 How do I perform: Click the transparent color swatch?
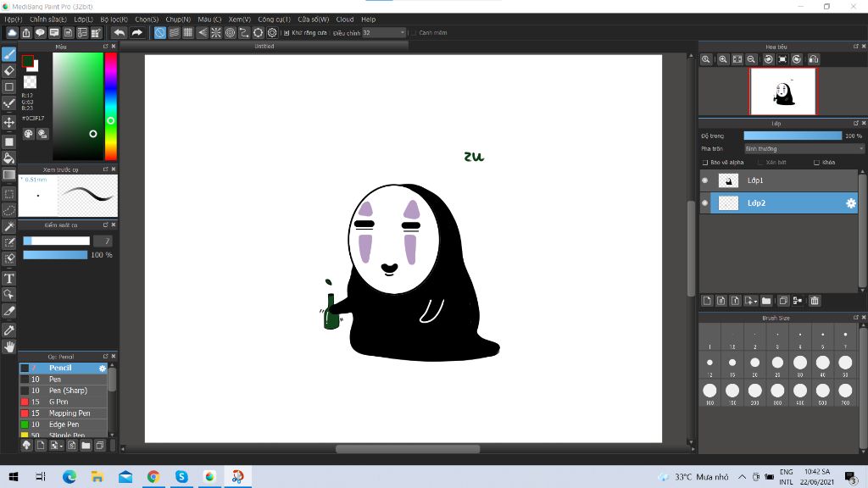[30, 82]
